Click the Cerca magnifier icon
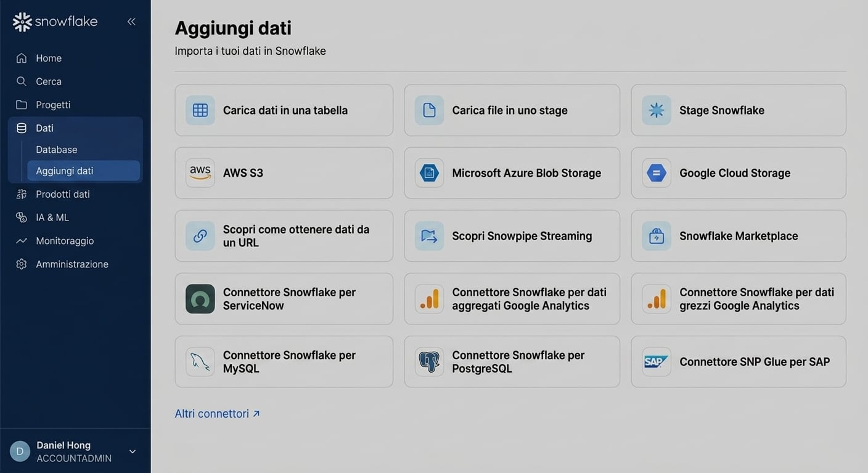This screenshot has height=473, width=868. coord(22,81)
